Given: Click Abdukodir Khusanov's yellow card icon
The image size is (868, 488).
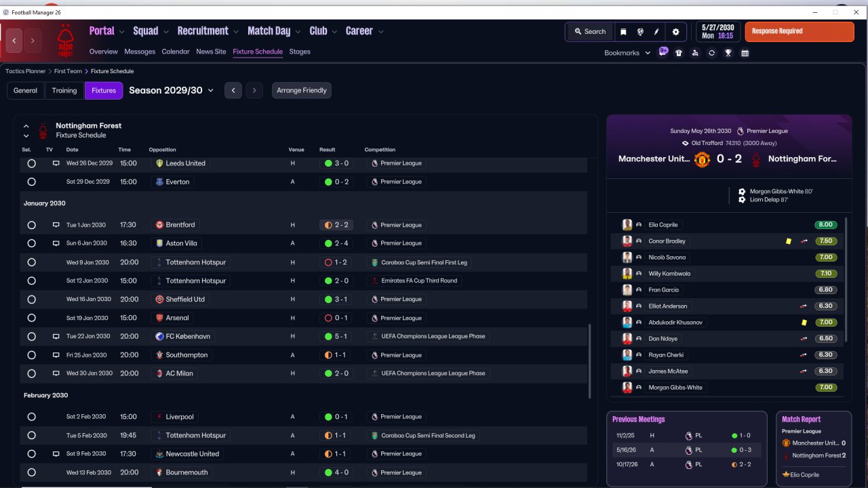Looking at the screenshot, I should click(804, 323).
